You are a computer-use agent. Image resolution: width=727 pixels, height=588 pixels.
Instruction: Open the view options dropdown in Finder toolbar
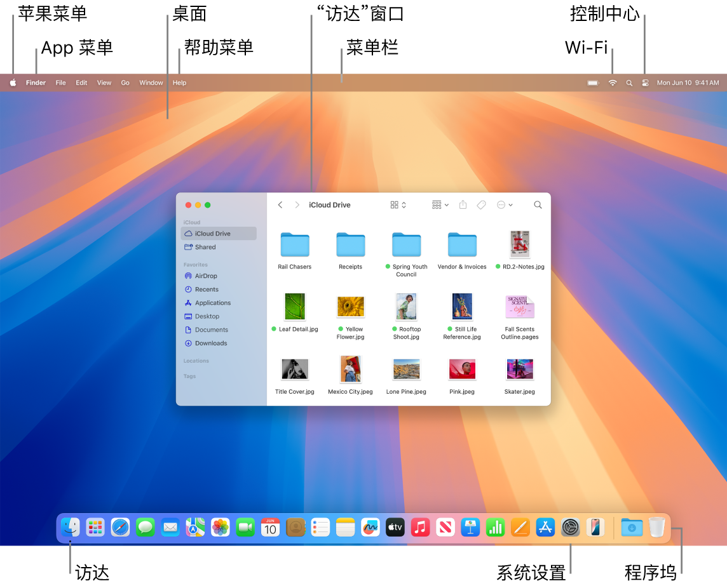[441, 204]
